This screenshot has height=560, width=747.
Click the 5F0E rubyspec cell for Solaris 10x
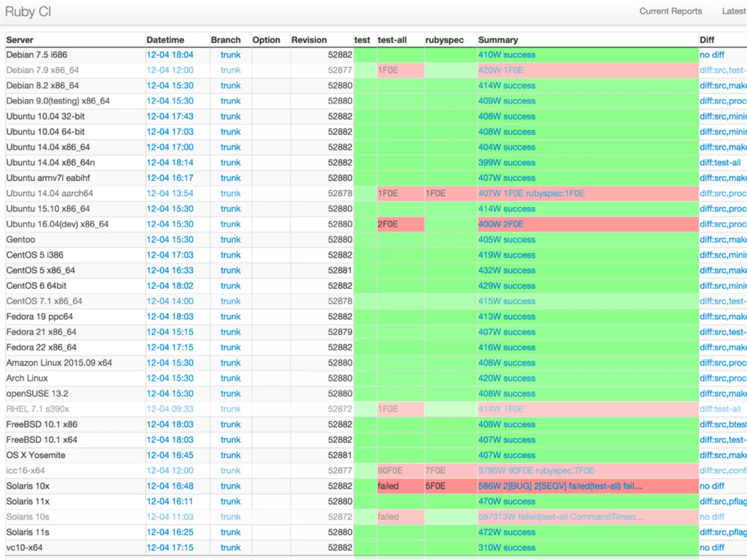(435, 486)
